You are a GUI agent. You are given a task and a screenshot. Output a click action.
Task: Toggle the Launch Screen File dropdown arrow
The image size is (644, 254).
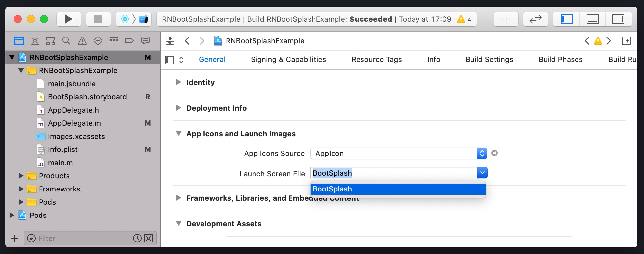(482, 173)
